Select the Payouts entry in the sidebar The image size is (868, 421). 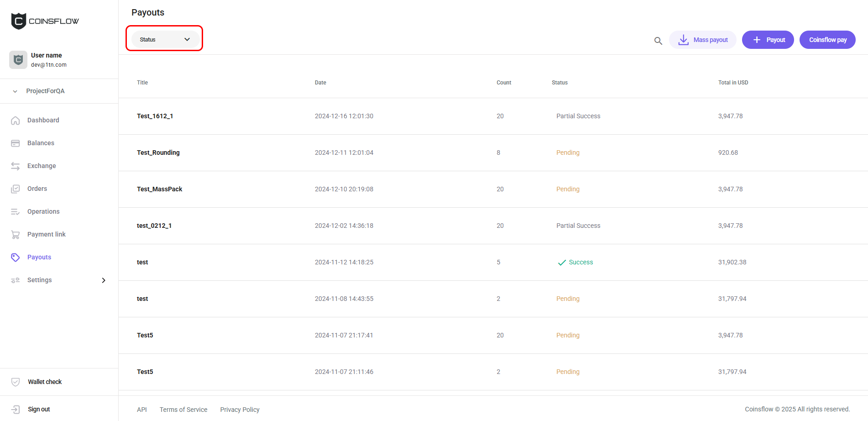(39, 257)
